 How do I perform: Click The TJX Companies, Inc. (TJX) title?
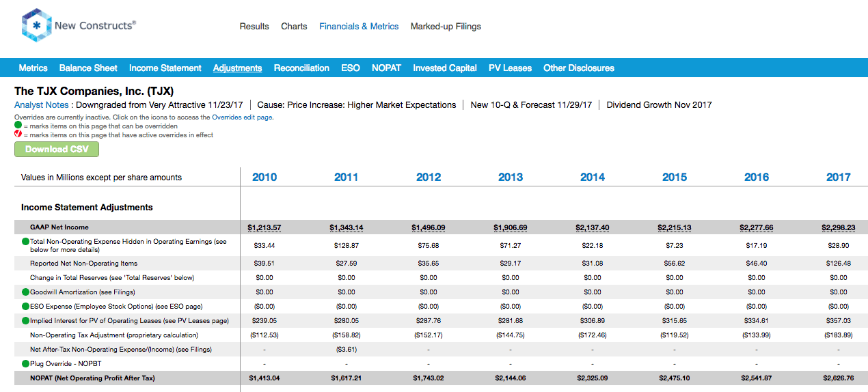tap(94, 91)
